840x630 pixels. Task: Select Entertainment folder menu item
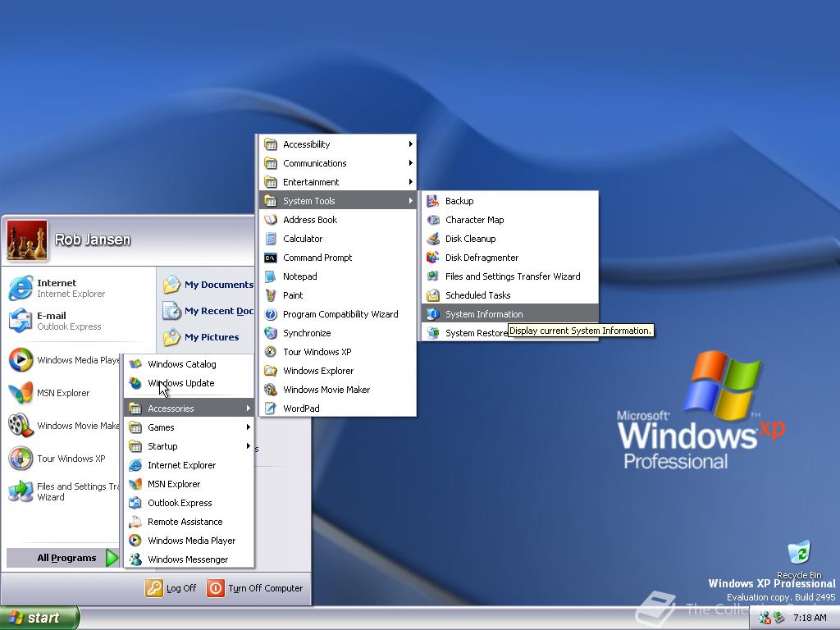(x=337, y=181)
